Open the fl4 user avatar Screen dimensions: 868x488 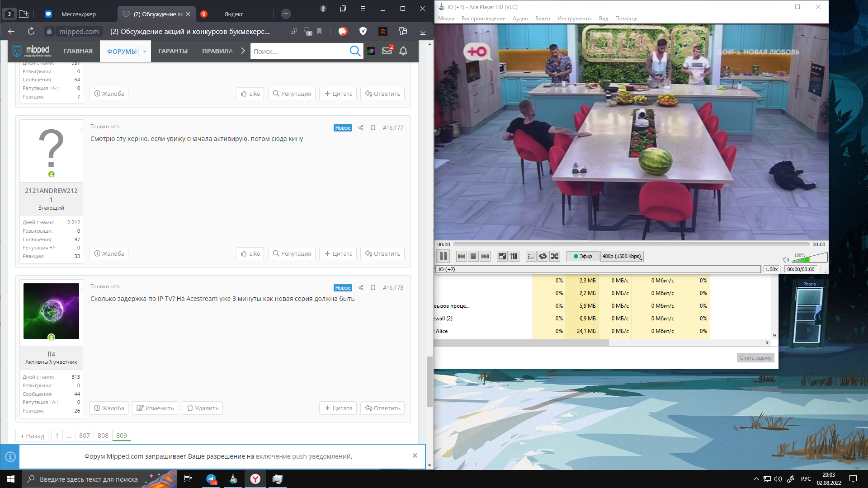[51, 311]
